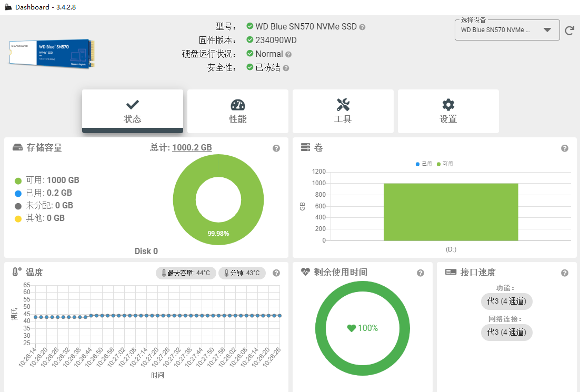Open the 工具 tab
The height and width of the screenshot is (392, 580).
(x=343, y=111)
